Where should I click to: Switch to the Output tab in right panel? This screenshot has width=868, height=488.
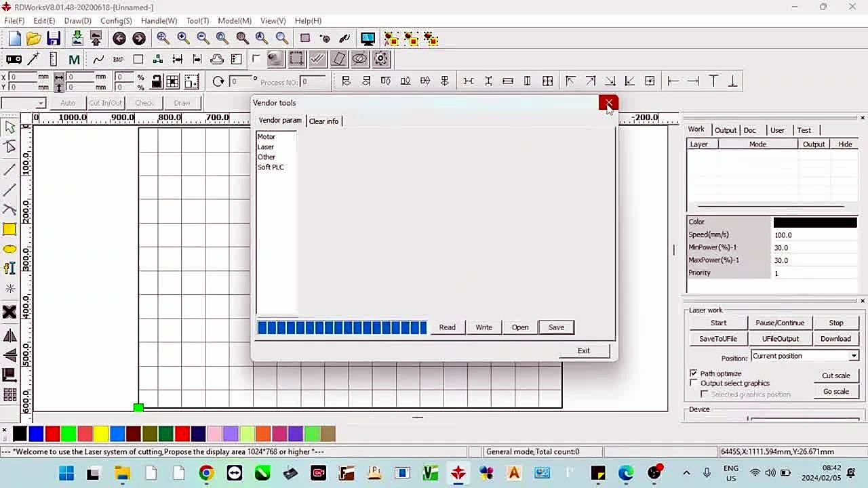[x=725, y=130]
